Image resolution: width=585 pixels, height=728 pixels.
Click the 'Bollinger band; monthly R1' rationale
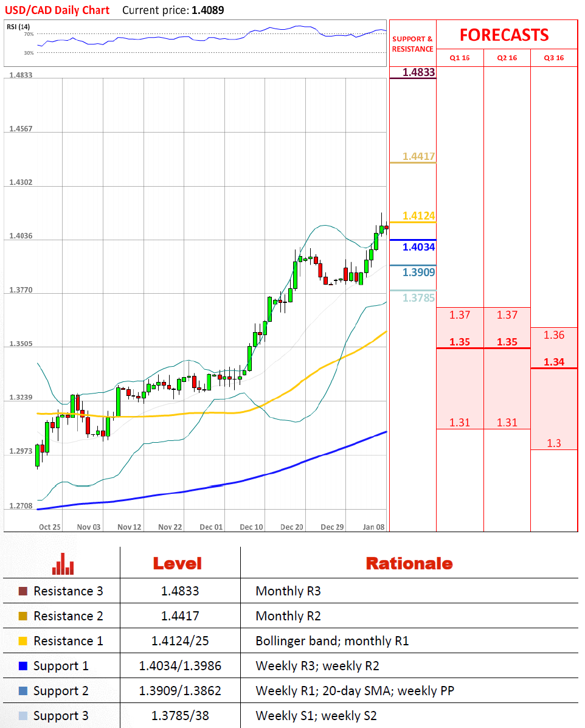pyautogui.click(x=333, y=641)
